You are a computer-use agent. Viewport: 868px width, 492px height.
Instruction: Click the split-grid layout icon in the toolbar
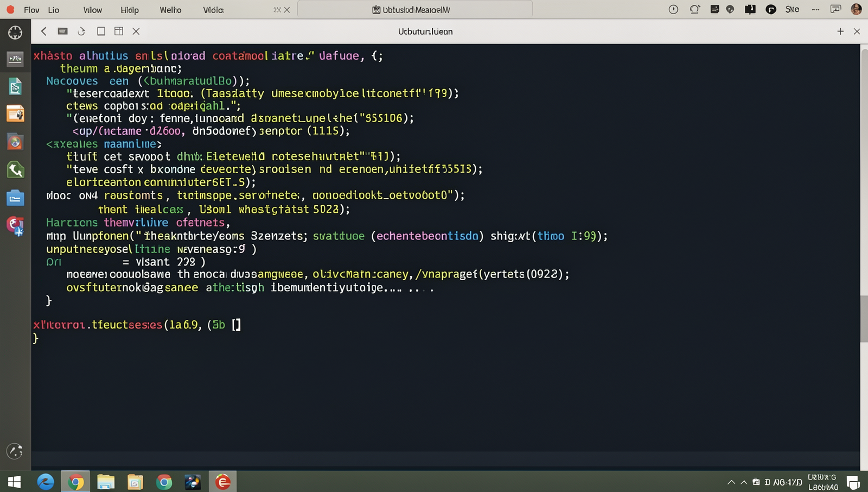119,31
